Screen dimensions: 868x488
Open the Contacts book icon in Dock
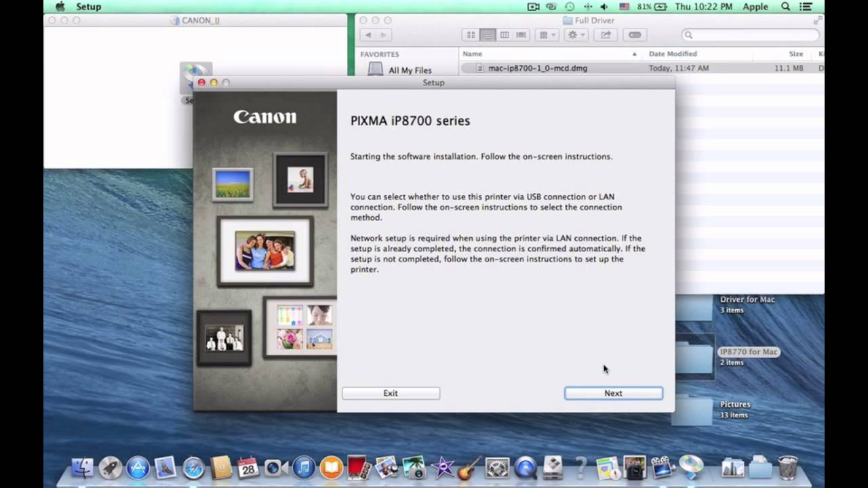click(x=221, y=468)
